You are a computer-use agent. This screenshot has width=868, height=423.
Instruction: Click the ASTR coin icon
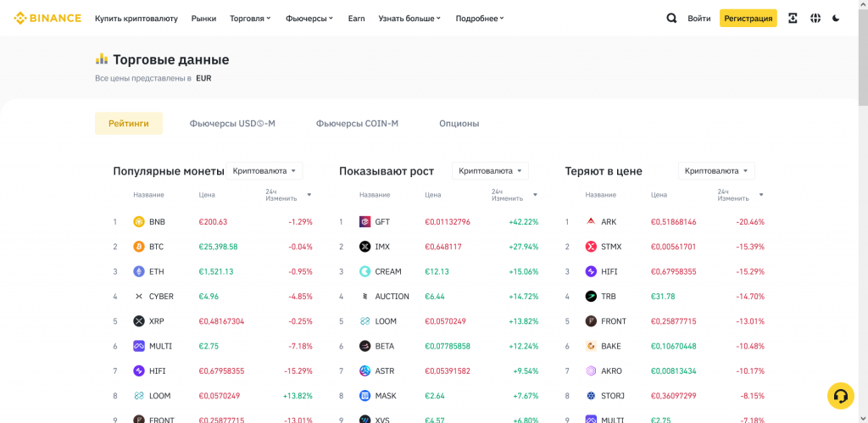point(364,371)
